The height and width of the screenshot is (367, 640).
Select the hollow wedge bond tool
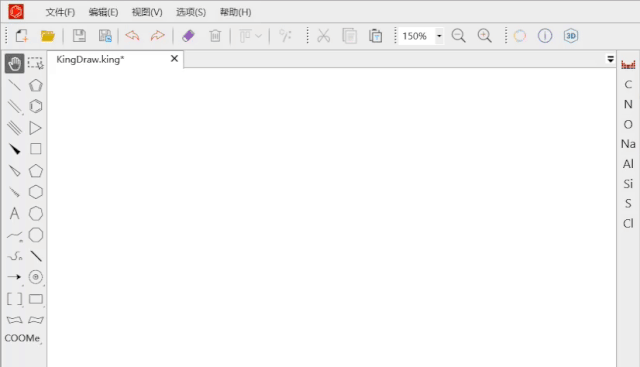point(14,171)
